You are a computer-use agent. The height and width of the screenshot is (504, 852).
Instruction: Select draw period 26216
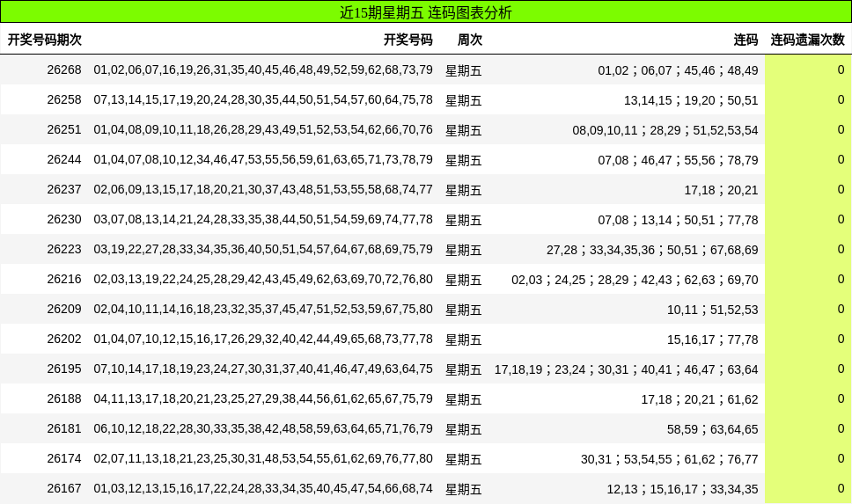64,279
